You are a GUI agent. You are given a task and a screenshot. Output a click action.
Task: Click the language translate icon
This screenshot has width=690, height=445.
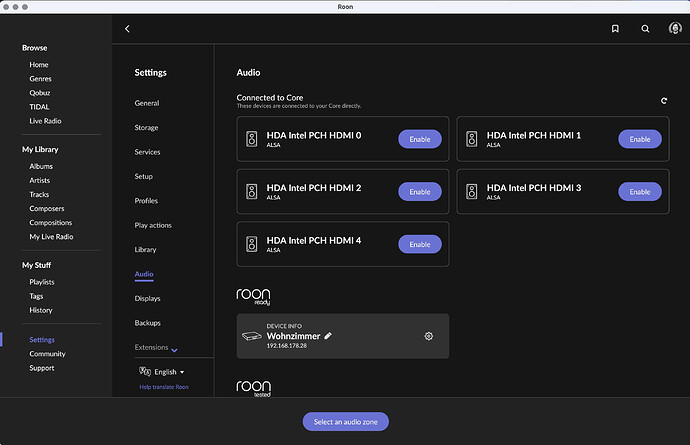[x=145, y=371]
